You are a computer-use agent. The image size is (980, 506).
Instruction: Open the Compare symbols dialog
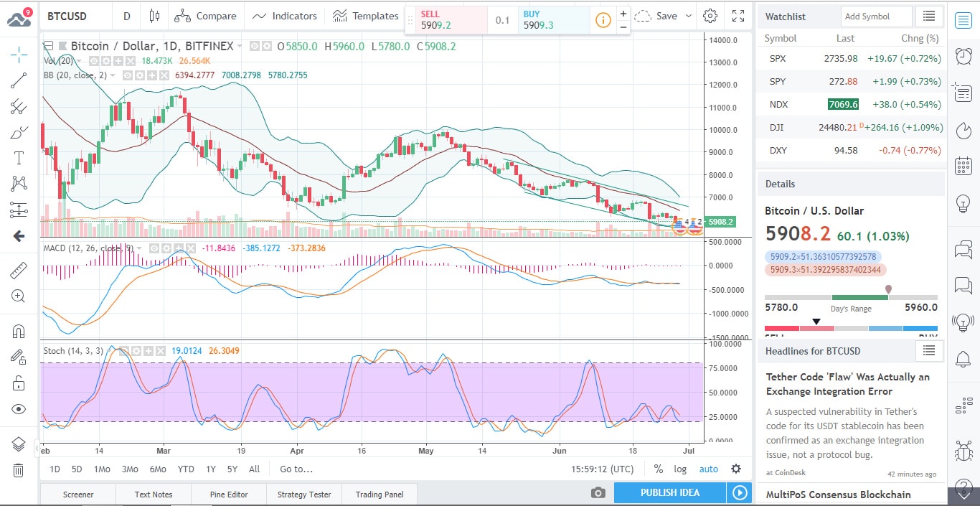tap(205, 16)
